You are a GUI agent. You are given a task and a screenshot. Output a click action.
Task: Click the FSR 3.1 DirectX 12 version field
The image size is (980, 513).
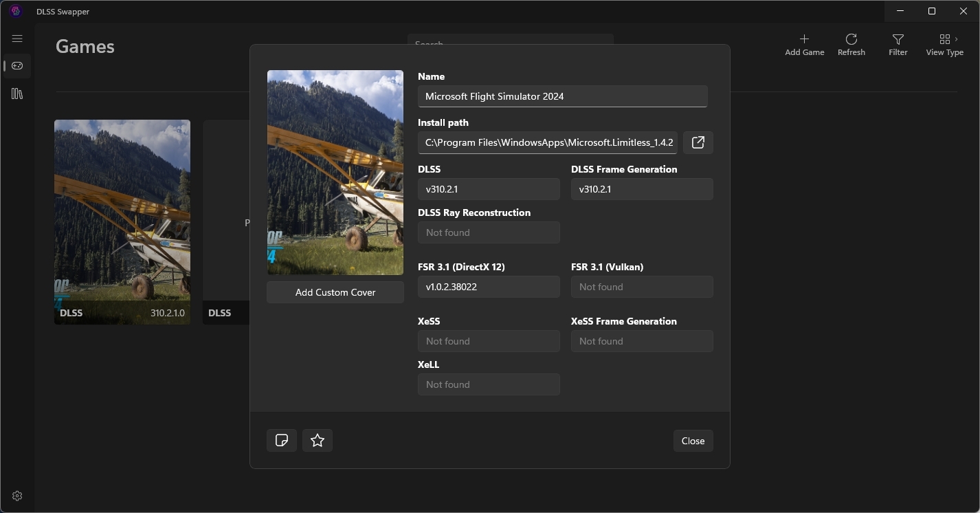pos(489,287)
